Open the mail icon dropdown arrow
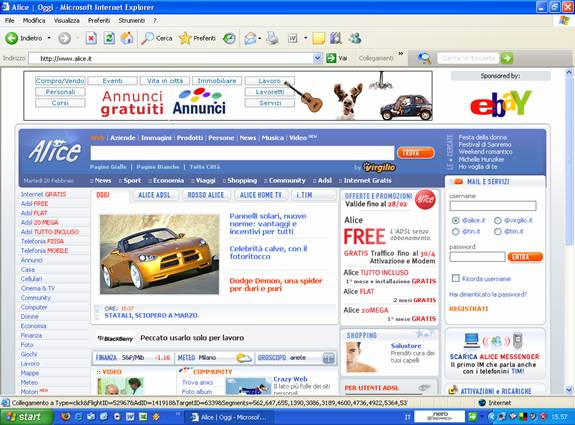This screenshot has width=575, height=425. (260, 38)
